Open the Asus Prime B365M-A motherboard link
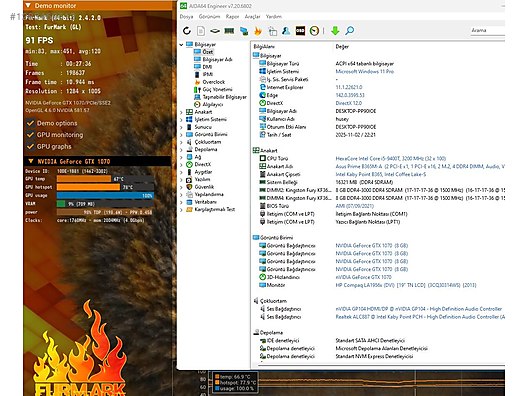This screenshot has width=528, height=396. tap(420, 166)
